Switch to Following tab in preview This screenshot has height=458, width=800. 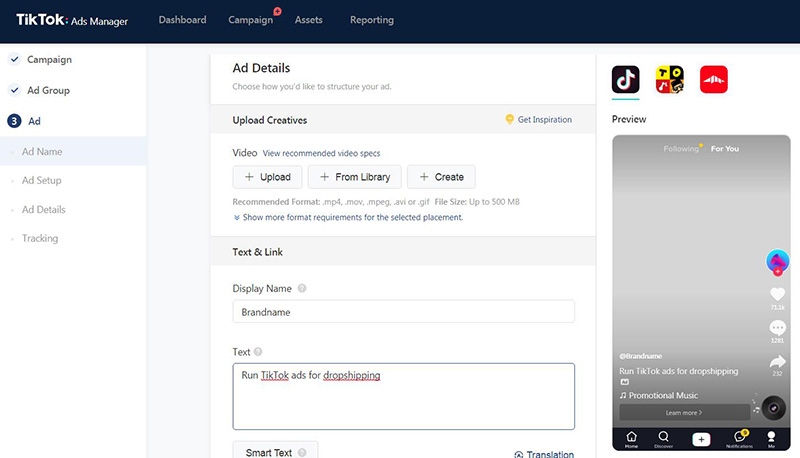tap(681, 148)
